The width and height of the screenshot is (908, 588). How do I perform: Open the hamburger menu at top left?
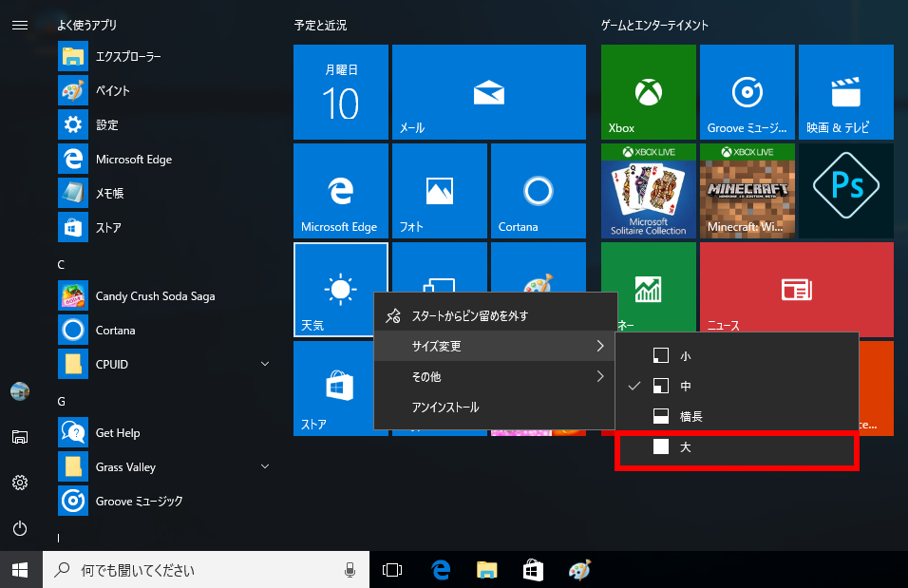click(x=20, y=25)
